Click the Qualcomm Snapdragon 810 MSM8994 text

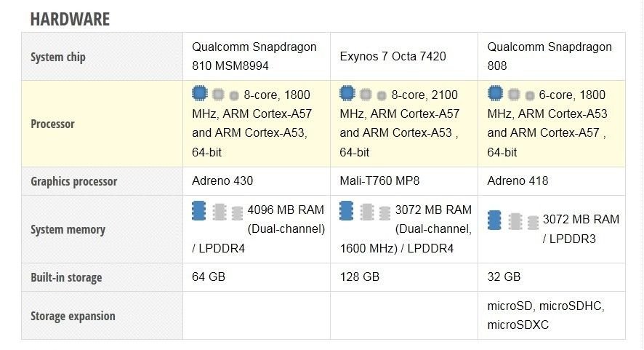pyautogui.click(x=254, y=56)
